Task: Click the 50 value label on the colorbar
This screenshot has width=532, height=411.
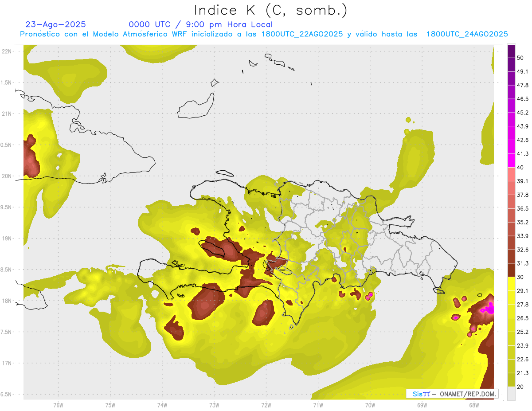Action: [520, 58]
